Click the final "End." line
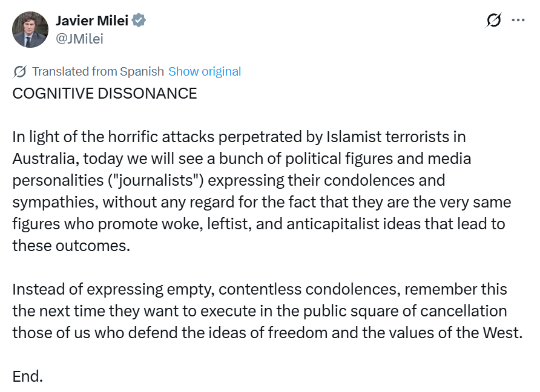The height and width of the screenshot is (392, 540). coord(28,376)
